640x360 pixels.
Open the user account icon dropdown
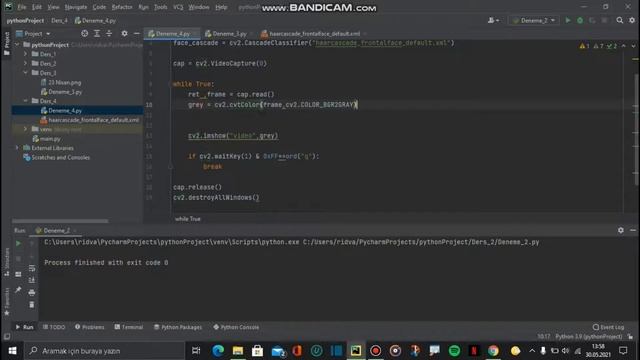493,20
